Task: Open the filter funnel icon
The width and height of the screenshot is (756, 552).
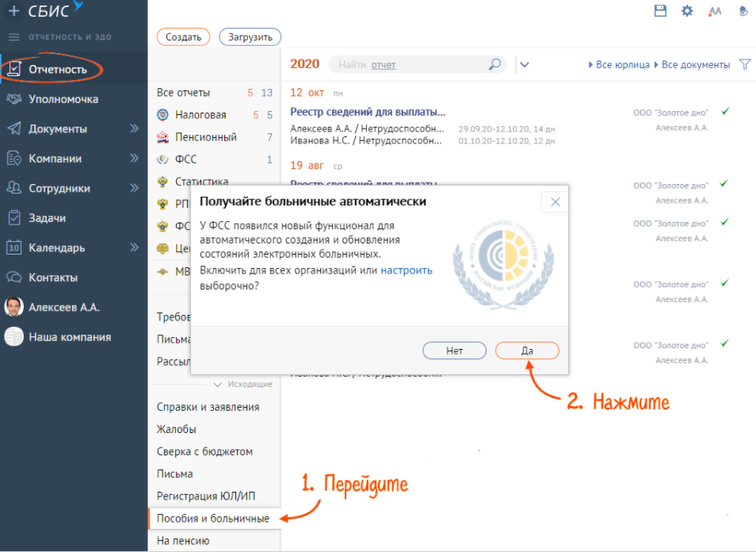Action: point(744,64)
